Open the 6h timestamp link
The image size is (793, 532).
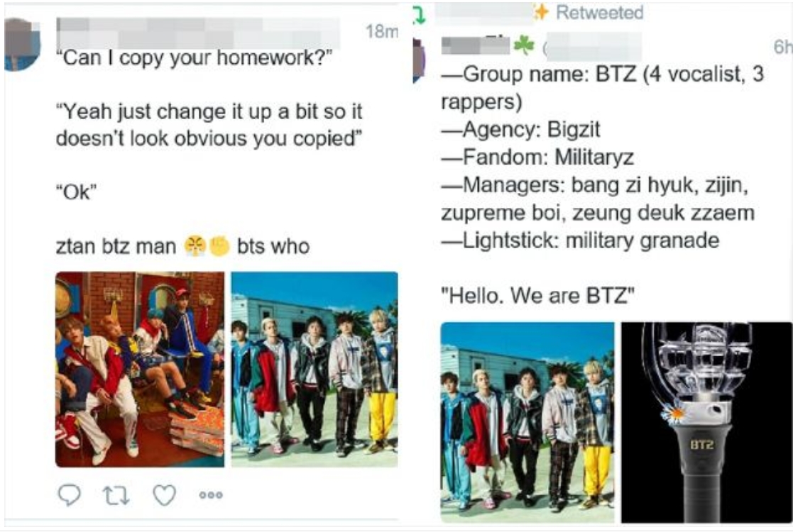(x=782, y=47)
